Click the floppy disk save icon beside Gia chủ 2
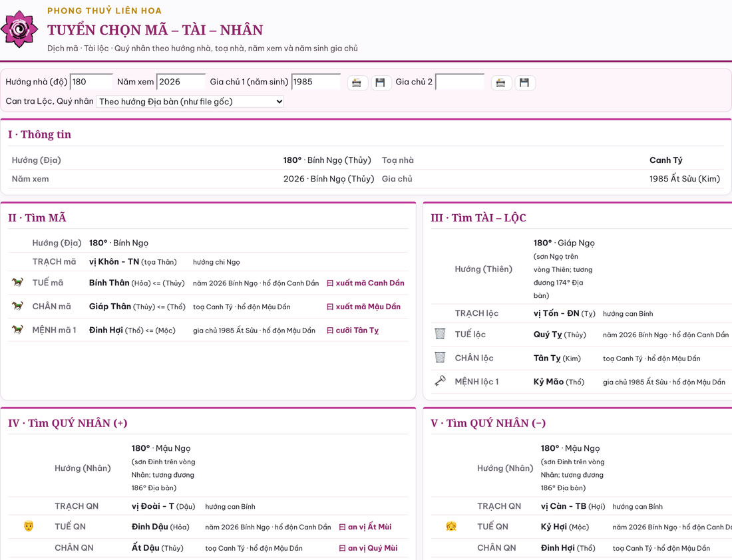The height and width of the screenshot is (560, 732). click(524, 83)
